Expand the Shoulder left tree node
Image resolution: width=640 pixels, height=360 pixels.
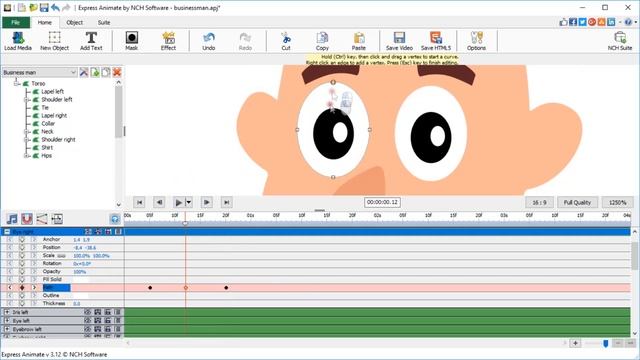27,100
